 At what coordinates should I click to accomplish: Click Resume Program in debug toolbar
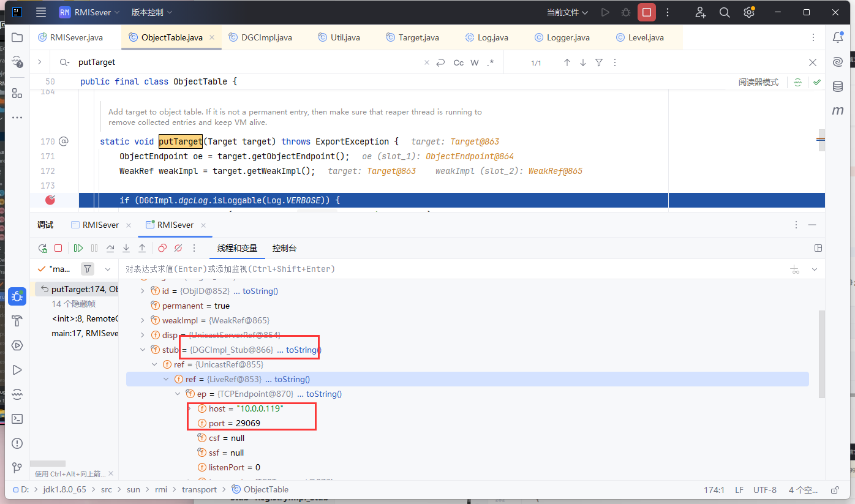[78, 248]
